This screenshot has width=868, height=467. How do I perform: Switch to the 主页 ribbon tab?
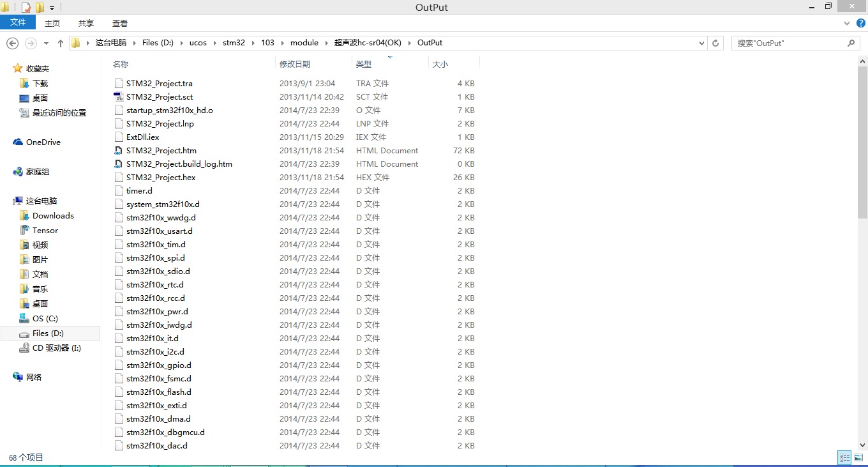pyautogui.click(x=52, y=23)
